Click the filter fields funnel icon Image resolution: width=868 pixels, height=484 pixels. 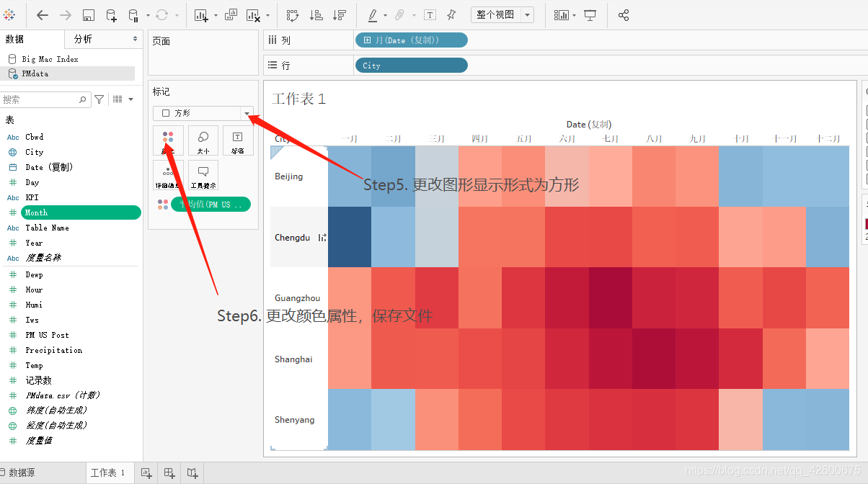99,99
